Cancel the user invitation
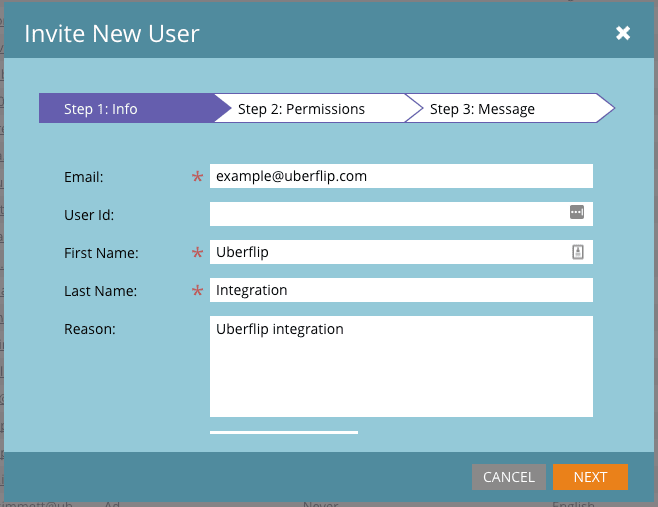Viewport: 658px width, 507px height. click(509, 477)
